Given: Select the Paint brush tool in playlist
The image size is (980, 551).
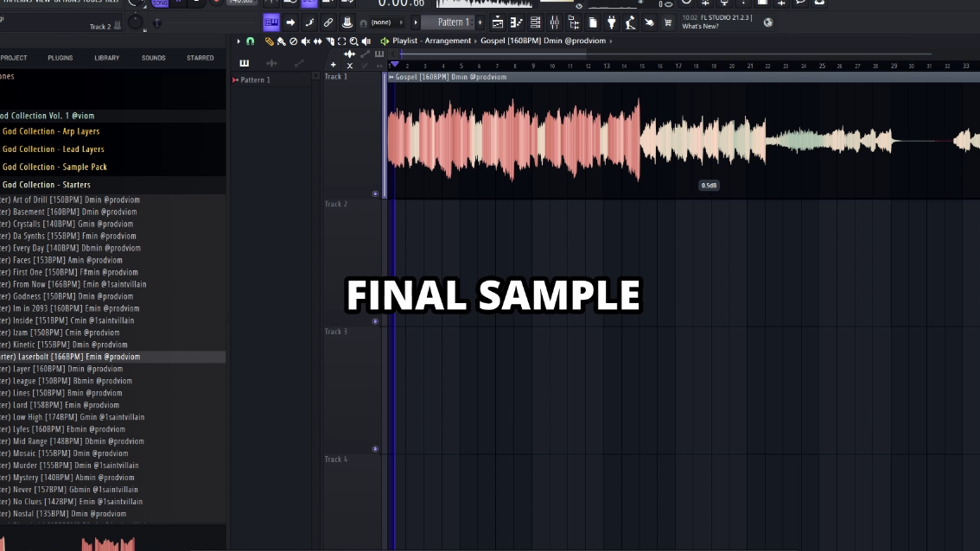Looking at the screenshot, I should coord(281,41).
